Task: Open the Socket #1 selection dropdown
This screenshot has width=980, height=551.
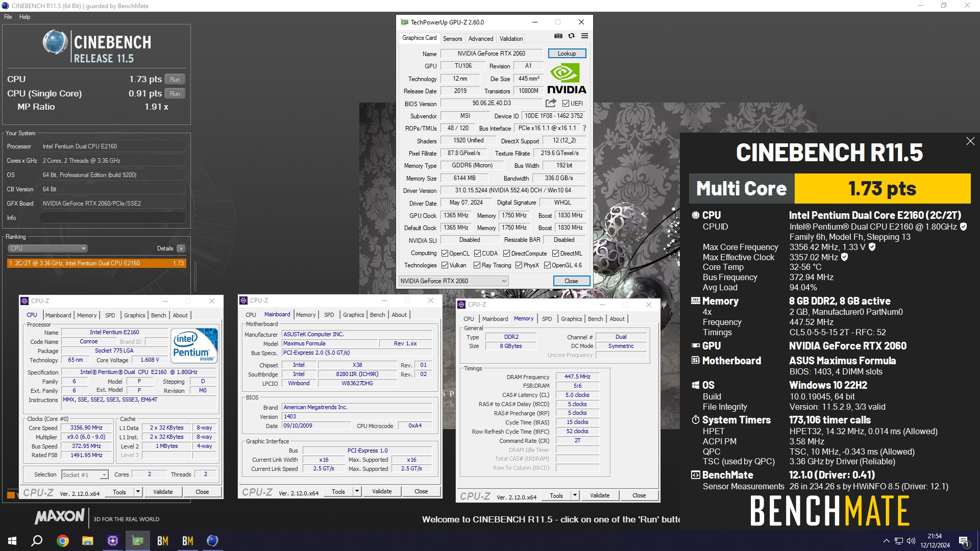Action: click(x=85, y=474)
